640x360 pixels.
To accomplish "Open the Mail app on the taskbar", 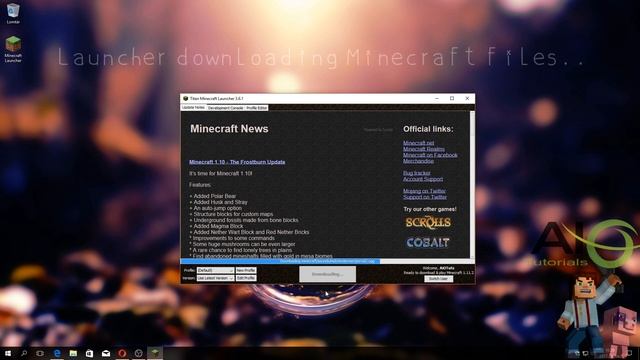I will tap(106, 353).
